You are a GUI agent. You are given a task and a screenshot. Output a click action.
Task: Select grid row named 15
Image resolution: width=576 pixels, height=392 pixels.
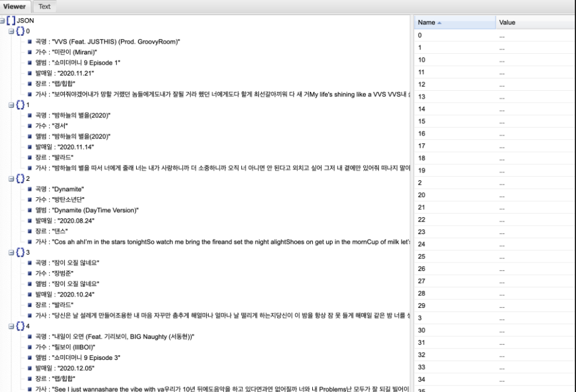point(495,121)
